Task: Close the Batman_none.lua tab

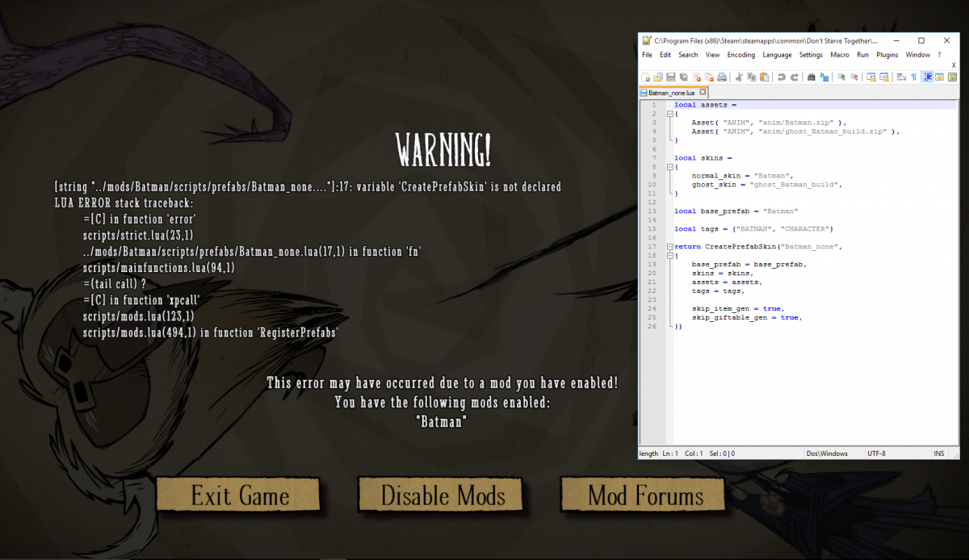Action: click(x=703, y=93)
